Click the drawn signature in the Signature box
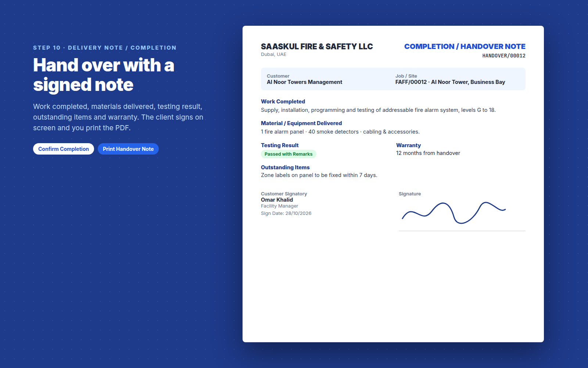 454,213
